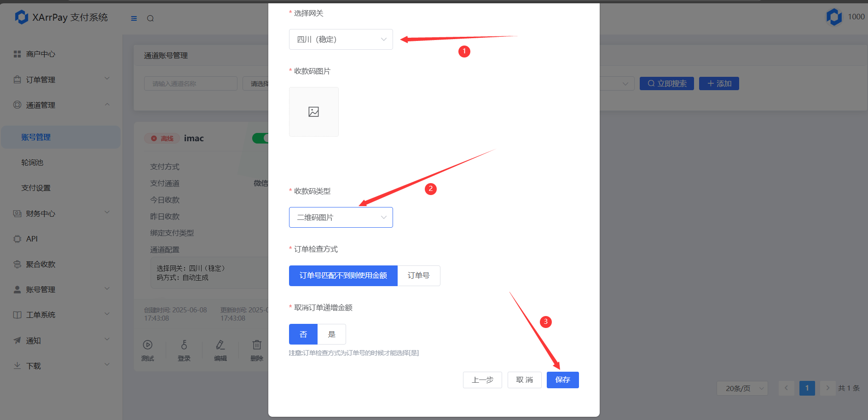The image size is (868, 420).
Task: Click the 聚合收款 sidebar item
Action: [41, 264]
